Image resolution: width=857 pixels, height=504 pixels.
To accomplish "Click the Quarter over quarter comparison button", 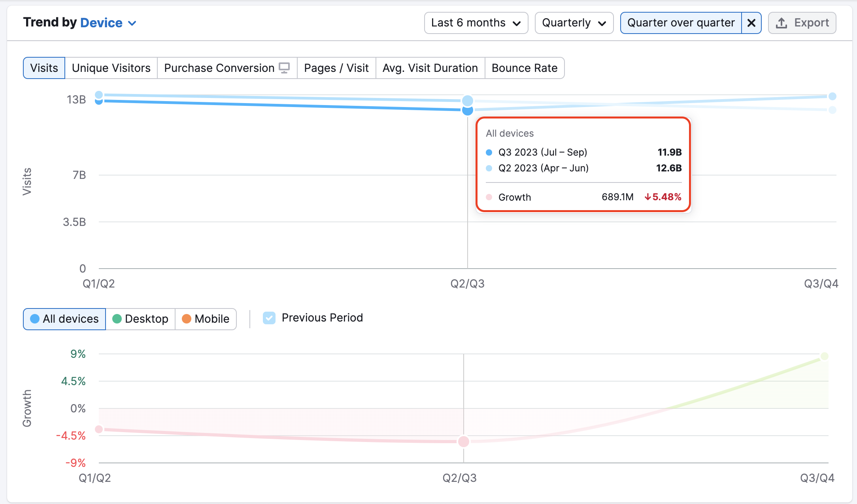I will click(681, 23).
